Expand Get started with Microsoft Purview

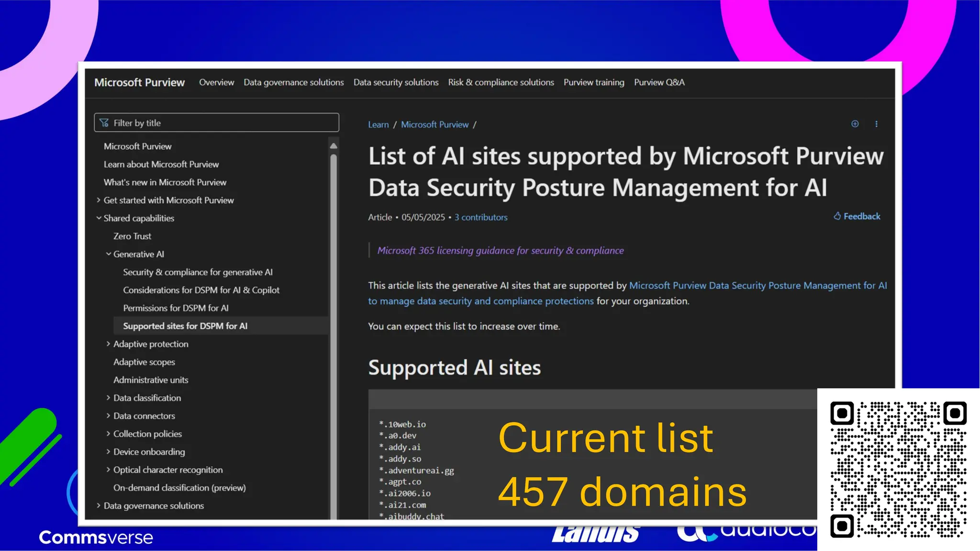pos(99,200)
